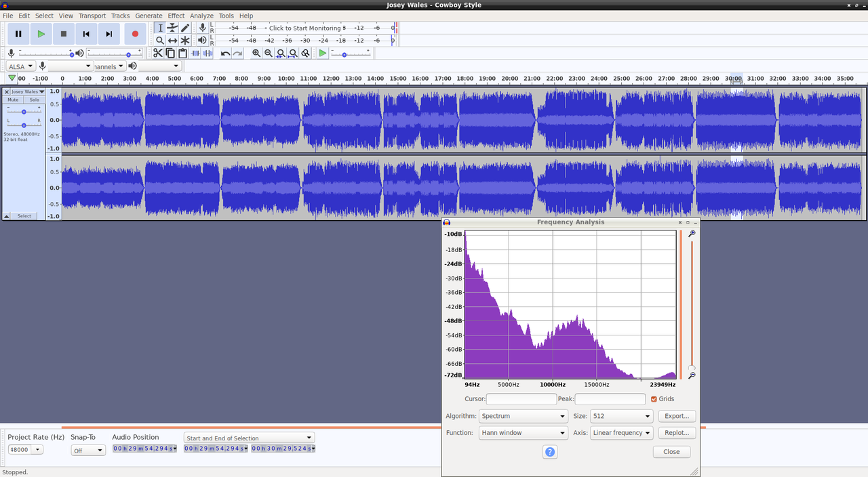The height and width of the screenshot is (477, 868).
Task: Mute the Josey Wales track
Action: click(x=13, y=100)
